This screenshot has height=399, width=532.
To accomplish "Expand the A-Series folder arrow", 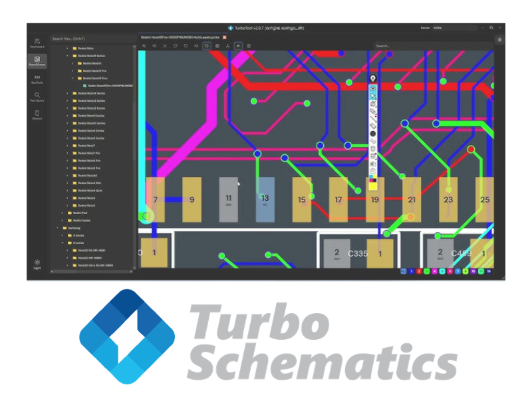I will click(62, 235).
